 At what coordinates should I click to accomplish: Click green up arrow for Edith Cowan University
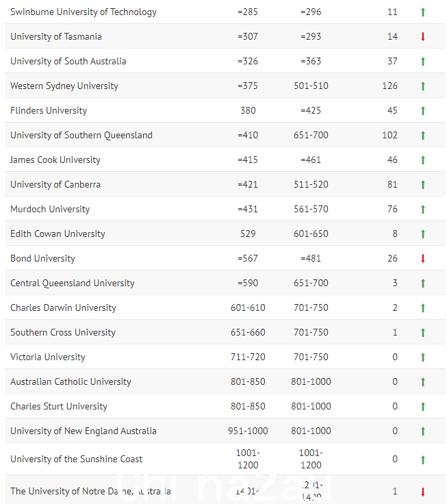tap(423, 234)
